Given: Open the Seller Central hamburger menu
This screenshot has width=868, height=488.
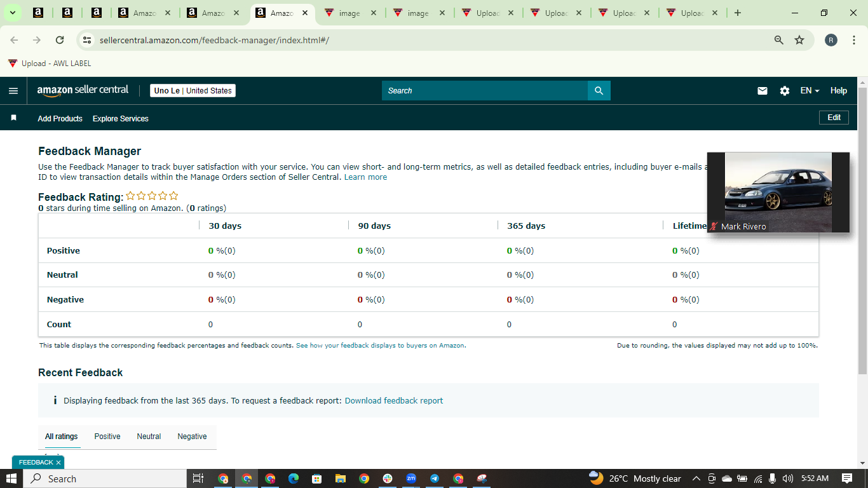Looking at the screenshot, I should coord(13,91).
